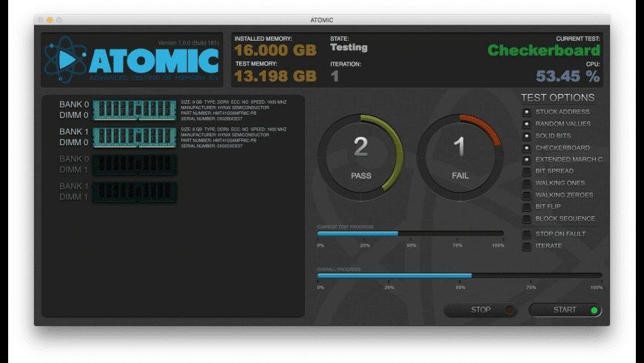Disable the Solid Bits test
Screen dimensions: 644x363
526,136
